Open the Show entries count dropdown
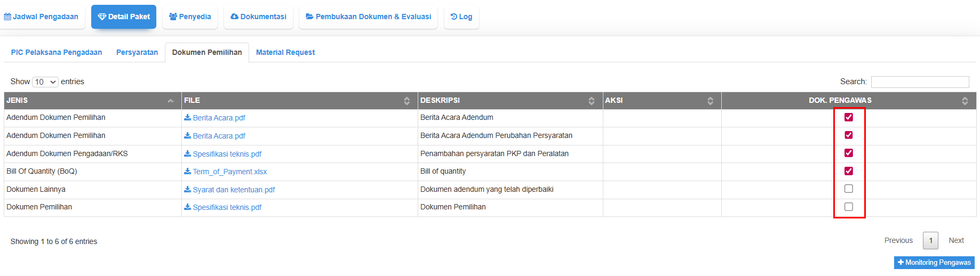980x276 pixels. 45,82
